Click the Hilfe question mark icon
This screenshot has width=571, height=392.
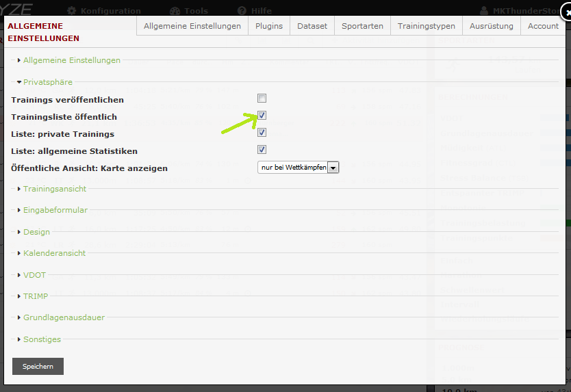242,11
